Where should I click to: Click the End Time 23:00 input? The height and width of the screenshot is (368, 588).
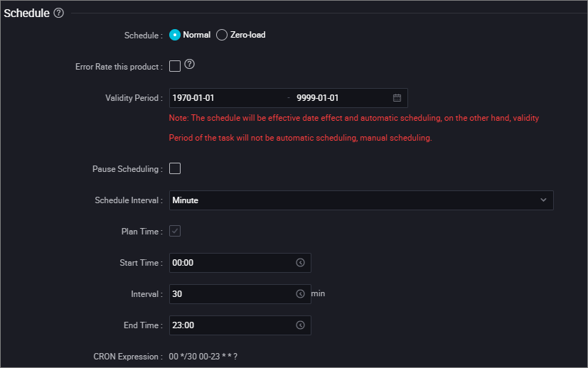pos(240,325)
